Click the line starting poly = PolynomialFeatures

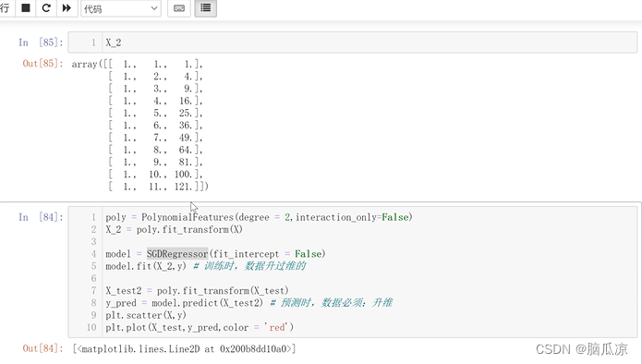(259, 217)
